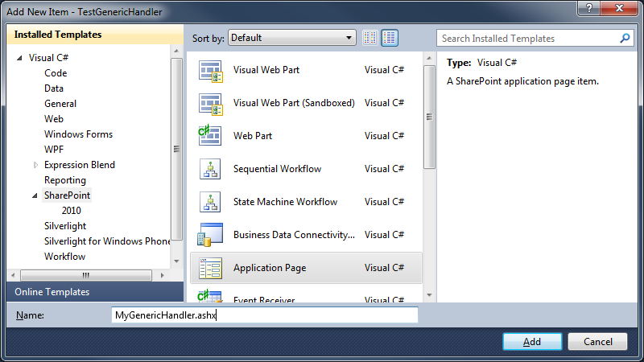644x362 pixels.
Task: Close the Add New Item dialog
Action: 618,8
